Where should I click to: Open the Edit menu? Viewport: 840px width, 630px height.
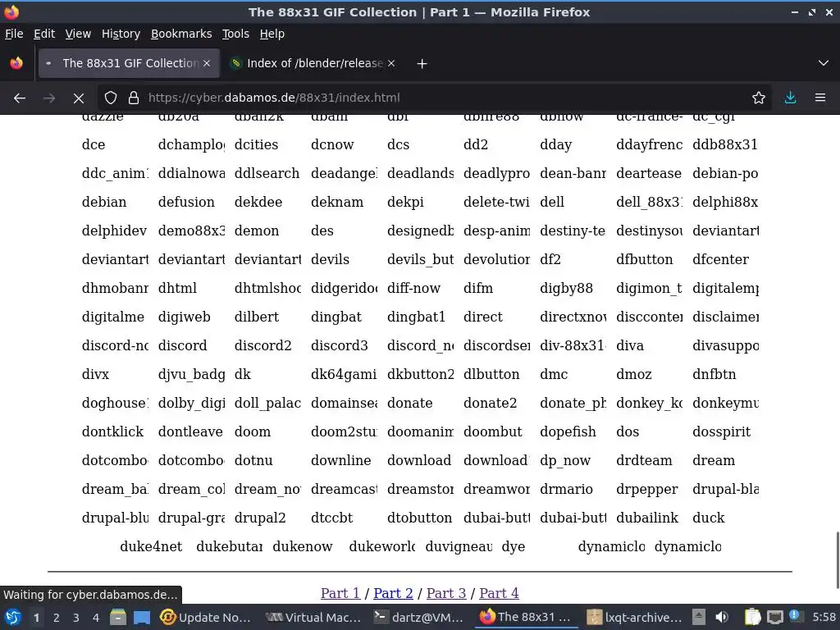click(x=44, y=34)
